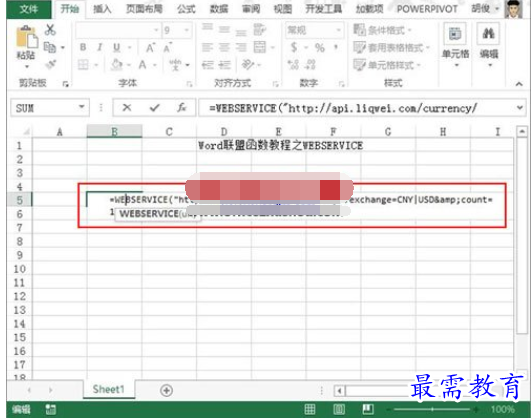Open the 单元格 cells dropdown
The width and height of the screenshot is (532, 418).
point(455,45)
